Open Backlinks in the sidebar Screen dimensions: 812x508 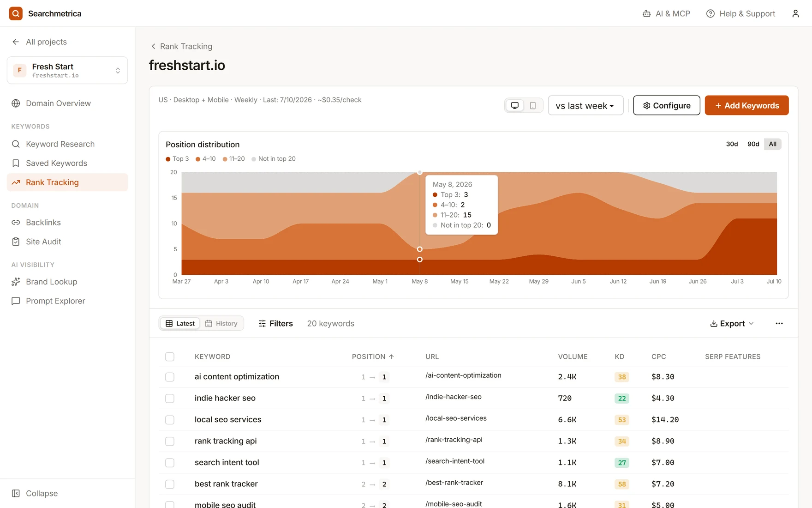(67, 223)
